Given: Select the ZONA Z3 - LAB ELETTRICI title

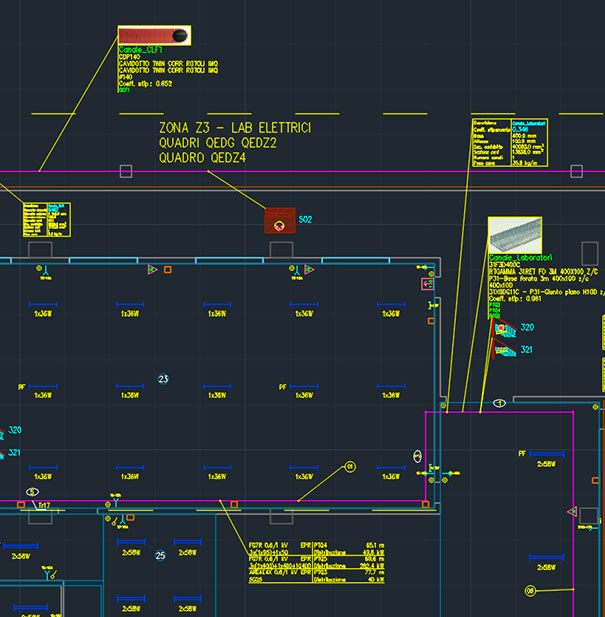Looking at the screenshot, I should (235, 128).
